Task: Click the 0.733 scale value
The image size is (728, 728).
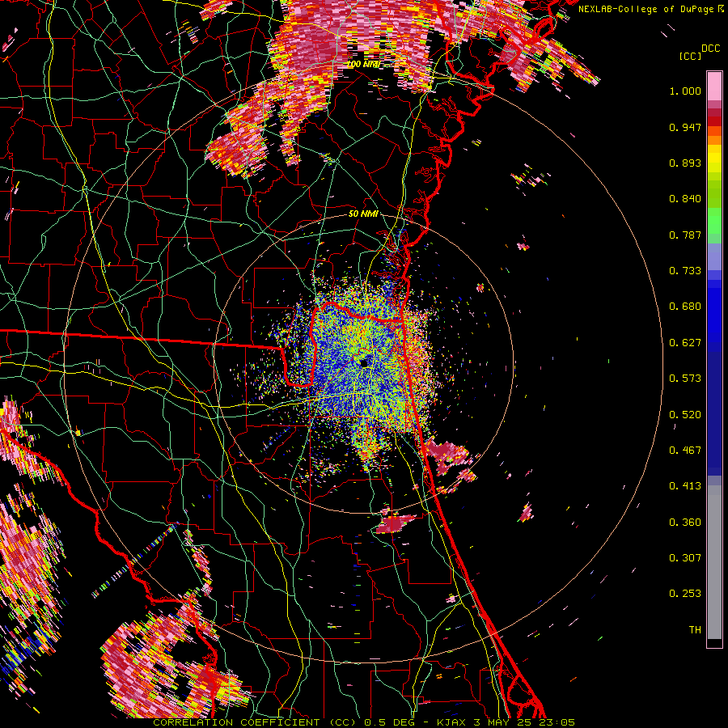Action: 685,271
